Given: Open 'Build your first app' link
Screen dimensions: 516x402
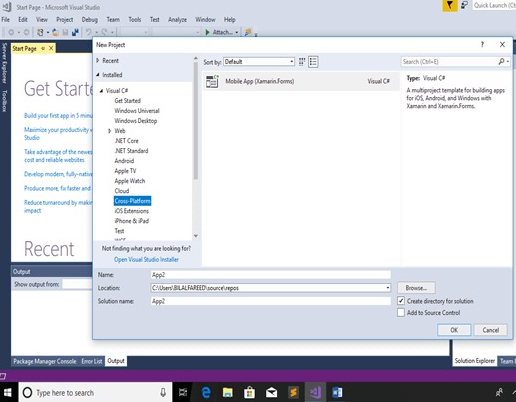Looking at the screenshot, I should tap(58, 116).
